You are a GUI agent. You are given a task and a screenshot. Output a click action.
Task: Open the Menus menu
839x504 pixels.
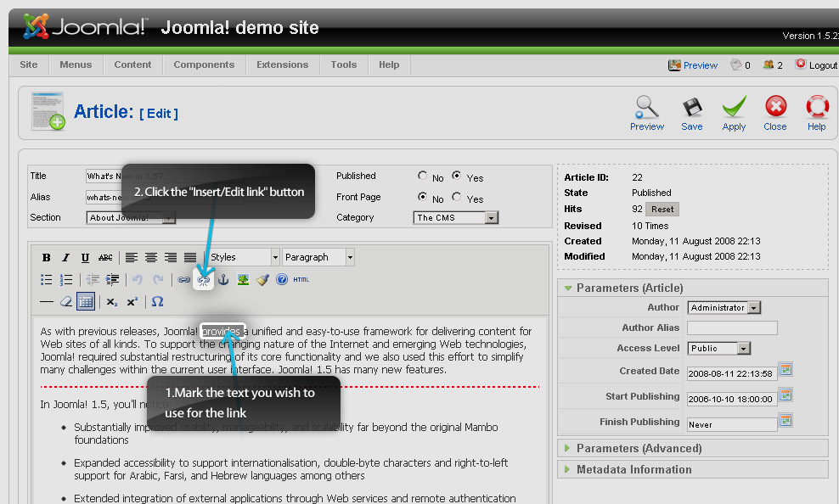click(76, 64)
